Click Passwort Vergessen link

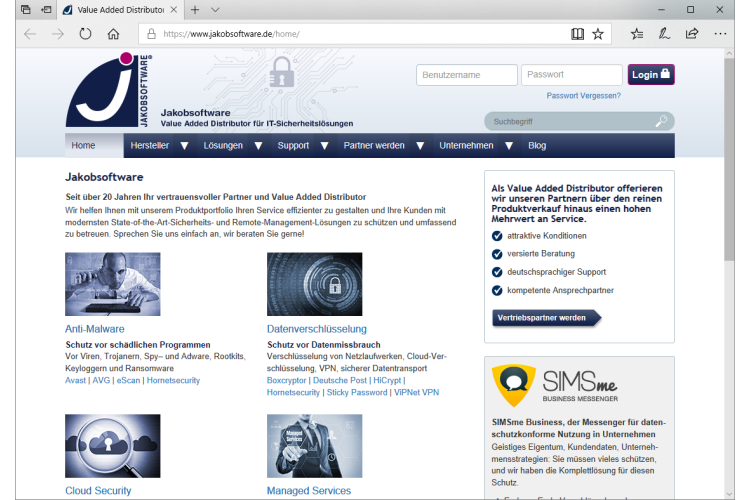583,96
